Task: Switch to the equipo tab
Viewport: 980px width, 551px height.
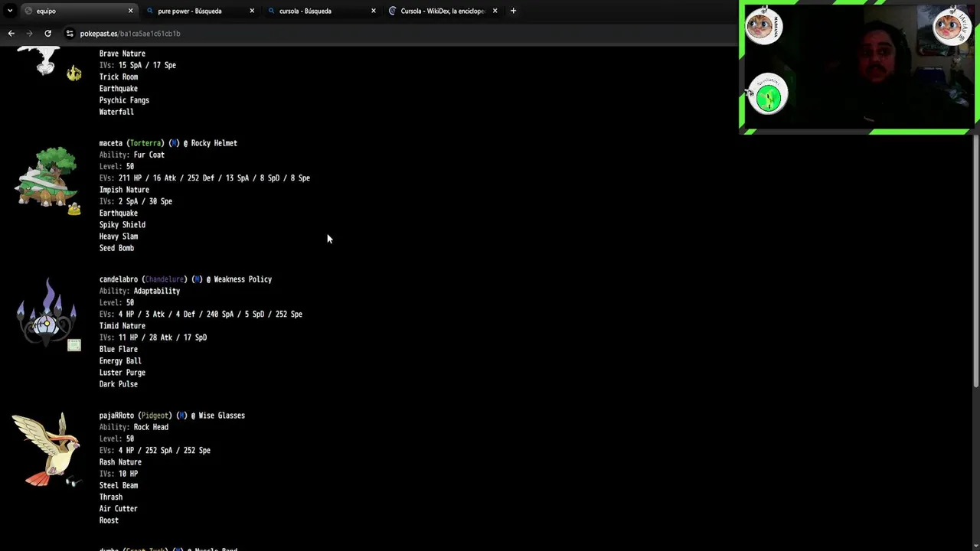Action: click(77, 11)
